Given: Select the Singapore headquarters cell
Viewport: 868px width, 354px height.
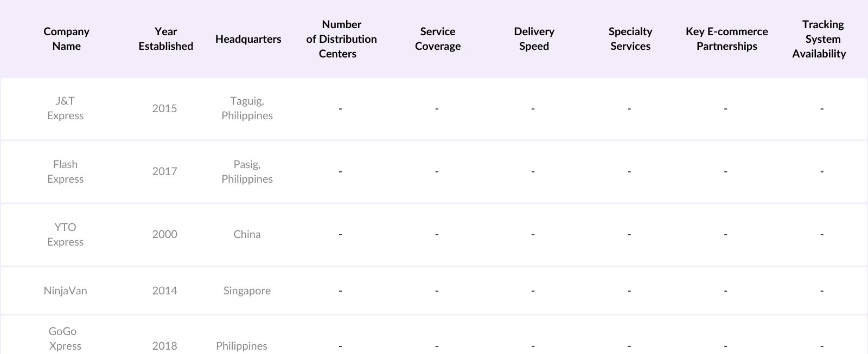Looking at the screenshot, I should pos(247,291).
